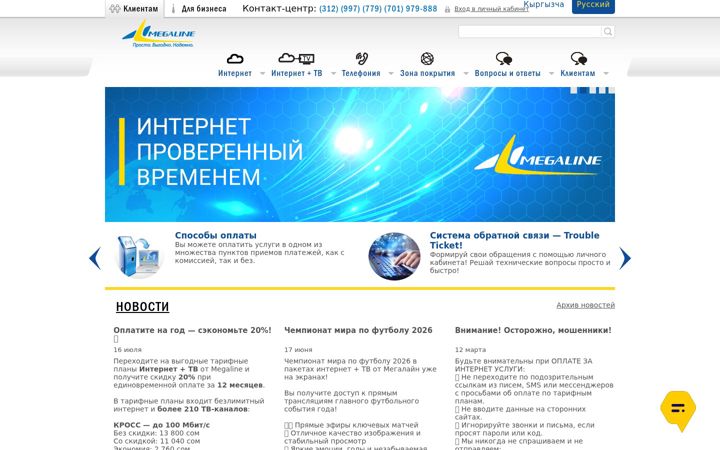
Task: Click the date 12 марта
Action: [470, 349]
